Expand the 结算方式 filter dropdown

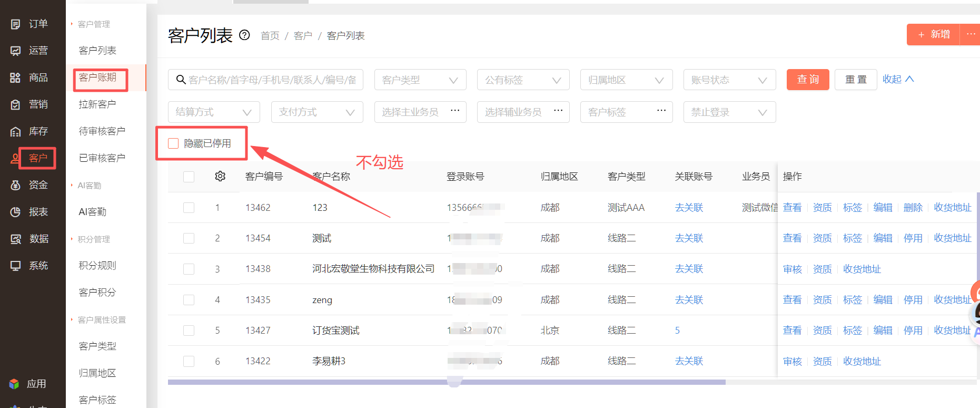point(214,112)
